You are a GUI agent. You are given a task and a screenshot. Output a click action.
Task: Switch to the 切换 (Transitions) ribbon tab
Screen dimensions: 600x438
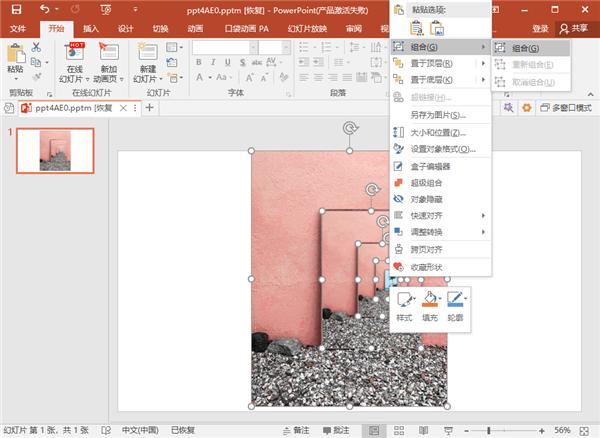160,29
